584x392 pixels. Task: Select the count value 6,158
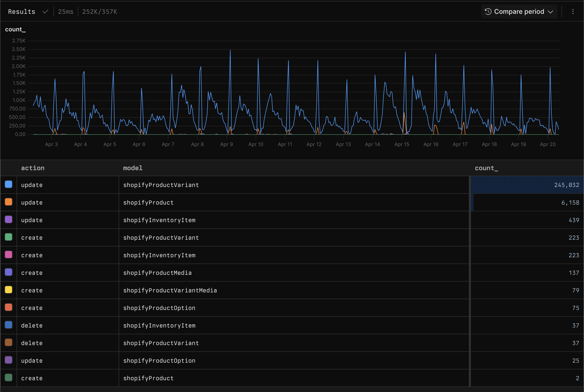coord(570,203)
